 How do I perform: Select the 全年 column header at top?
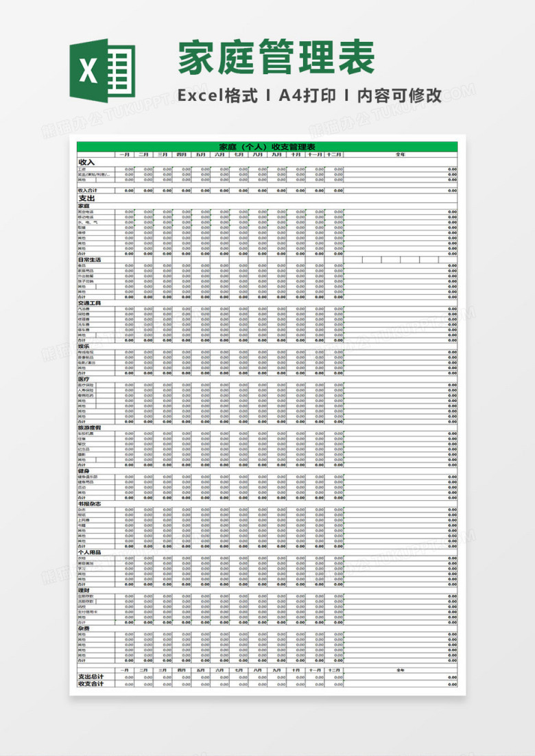(401, 155)
